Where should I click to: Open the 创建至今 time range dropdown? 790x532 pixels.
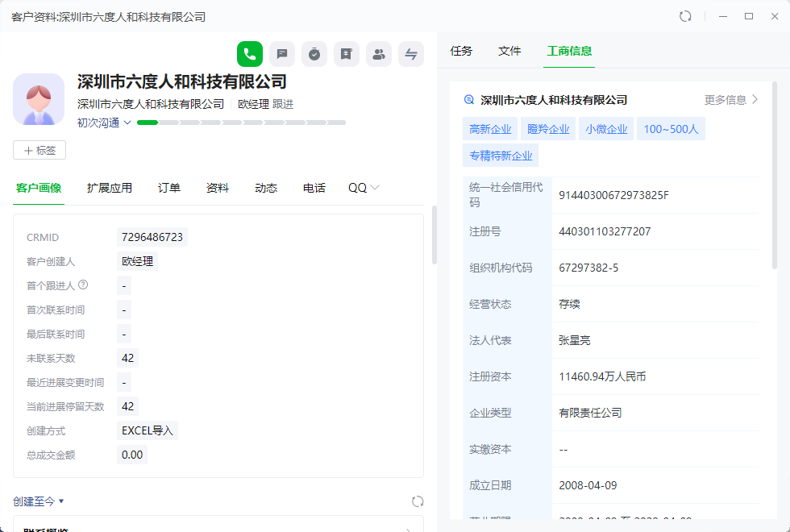39,501
